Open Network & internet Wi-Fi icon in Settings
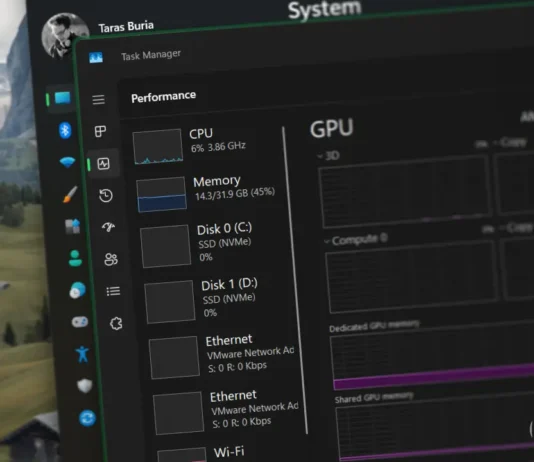This screenshot has width=534, height=462. point(67,162)
